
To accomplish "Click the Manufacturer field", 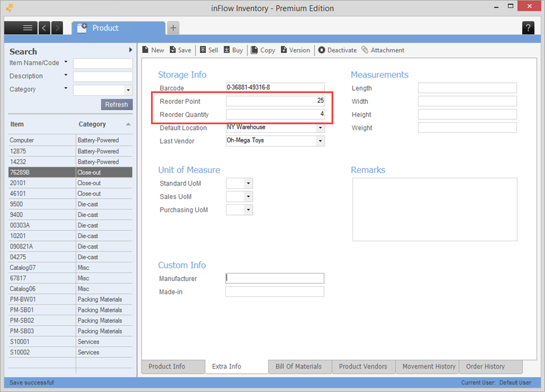I will tap(275, 278).
